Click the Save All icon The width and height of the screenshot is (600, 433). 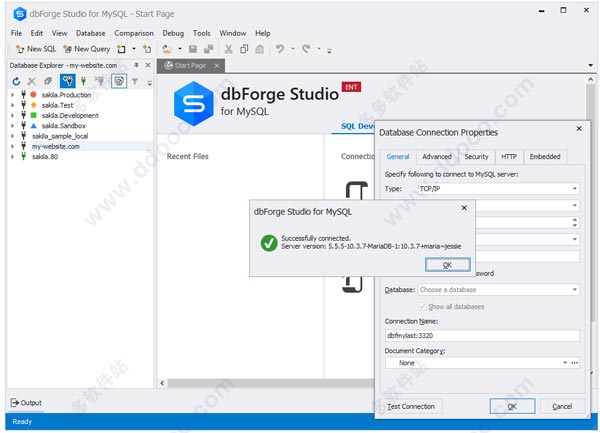tap(209, 49)
